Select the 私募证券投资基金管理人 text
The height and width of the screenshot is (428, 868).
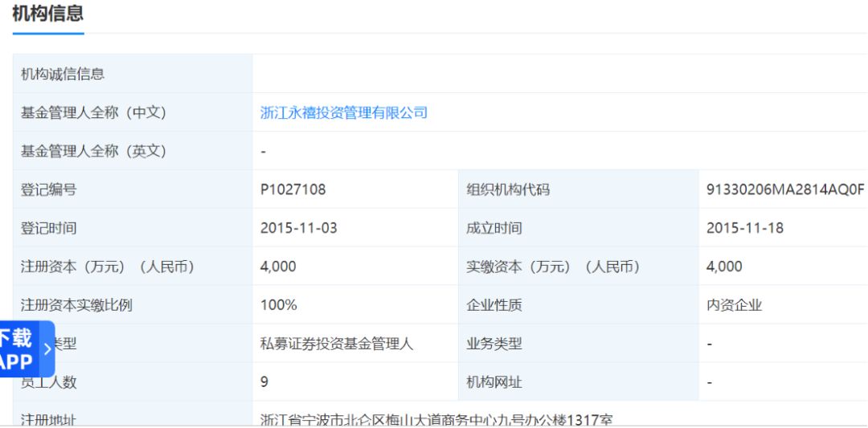(336, 344)
